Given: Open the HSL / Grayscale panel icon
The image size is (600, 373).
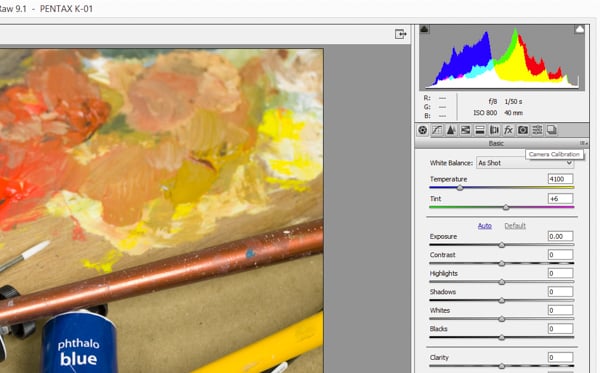Looking at the screenshot, I should (x=465, y=130).
